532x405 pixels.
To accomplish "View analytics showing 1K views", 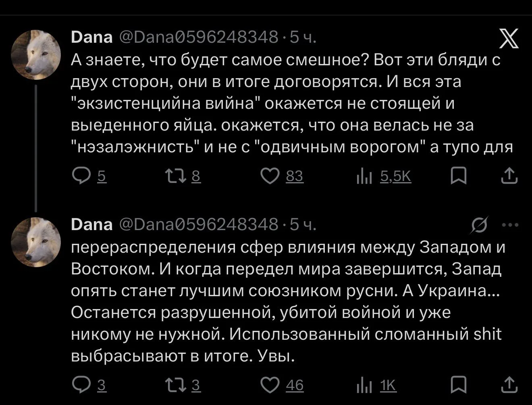I will (376, 385).
